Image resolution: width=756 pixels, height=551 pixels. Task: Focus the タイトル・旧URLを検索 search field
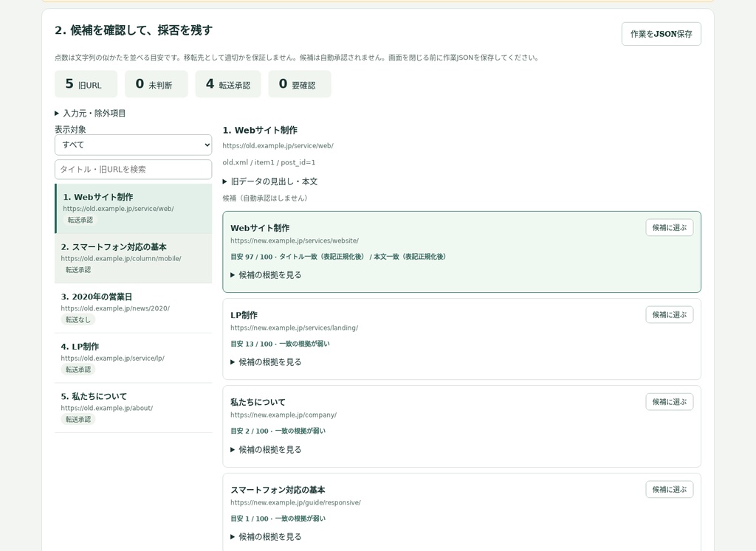point(133,170)
